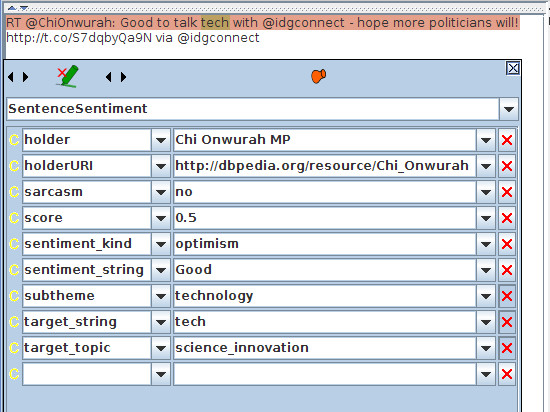The height and width of the screenshot is (412, 550).
Task: Open the SentenceSentiment annotation type dropdown
Action: (509, 109)
